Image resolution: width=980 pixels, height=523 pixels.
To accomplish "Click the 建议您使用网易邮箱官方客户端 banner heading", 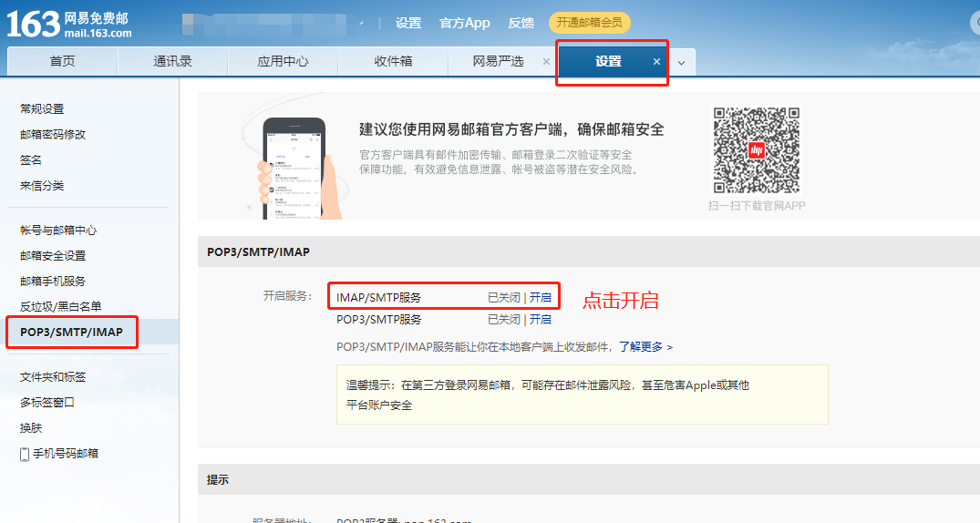I will pyautogui.click(x=511, y=129).
